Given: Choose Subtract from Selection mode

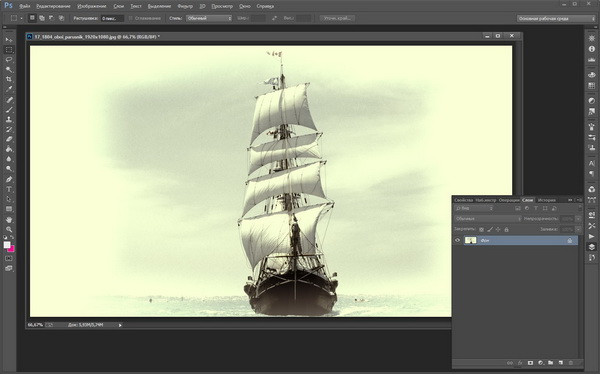Looking at the screenshot, I should pyautogui.click(x=51, y=18).
